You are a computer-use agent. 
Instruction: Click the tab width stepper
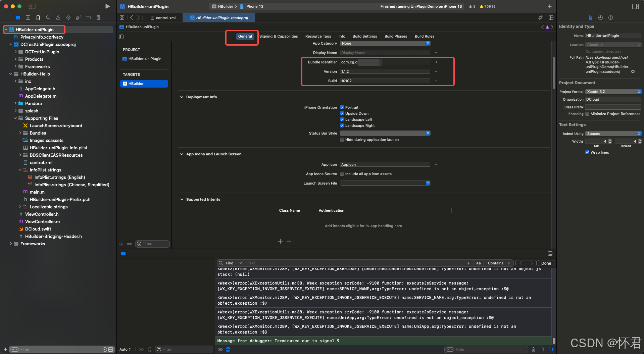610,141
